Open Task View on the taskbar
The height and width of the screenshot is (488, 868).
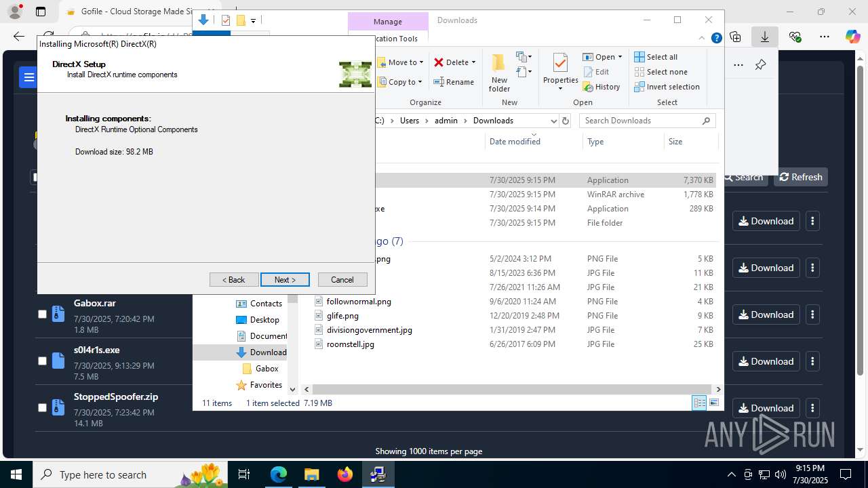coord(245,474)
